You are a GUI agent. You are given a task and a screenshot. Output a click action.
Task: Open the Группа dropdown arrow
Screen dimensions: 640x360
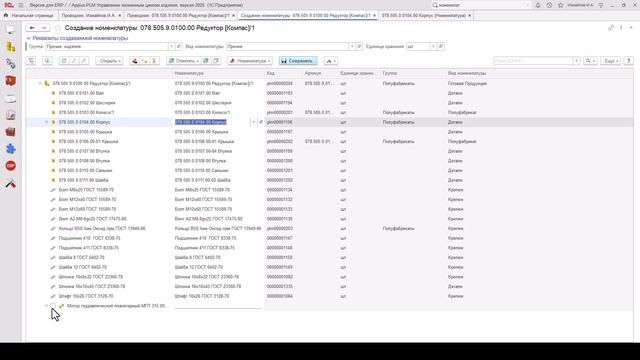[171, 47]
